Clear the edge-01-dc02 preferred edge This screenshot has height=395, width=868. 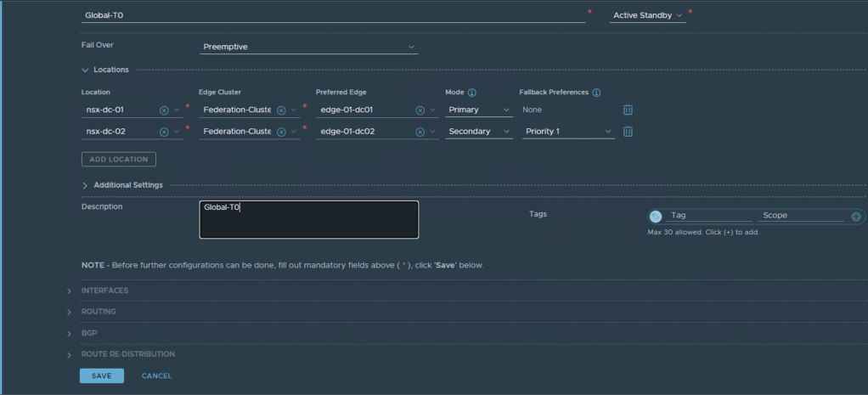(420, 132)
